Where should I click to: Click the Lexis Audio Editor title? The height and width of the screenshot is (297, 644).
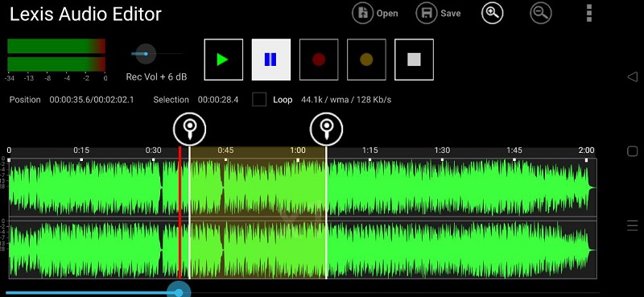pyautogui.click(x=85, y=14)
